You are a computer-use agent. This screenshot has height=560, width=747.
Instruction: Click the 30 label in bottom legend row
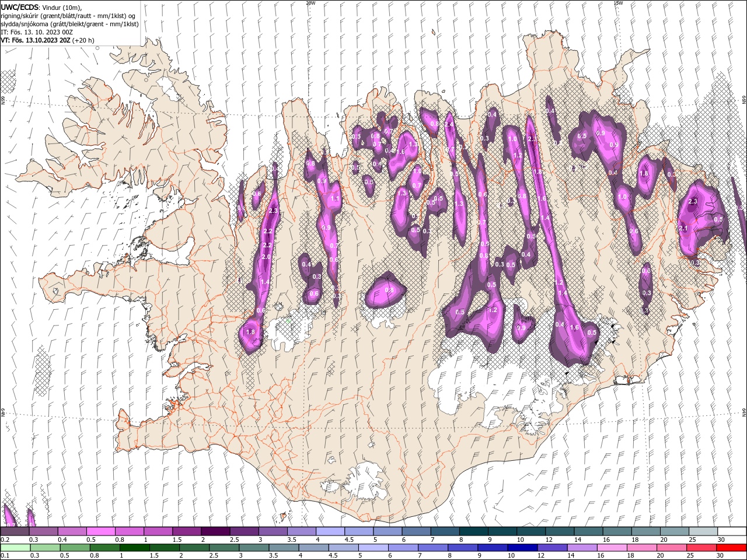721,556
